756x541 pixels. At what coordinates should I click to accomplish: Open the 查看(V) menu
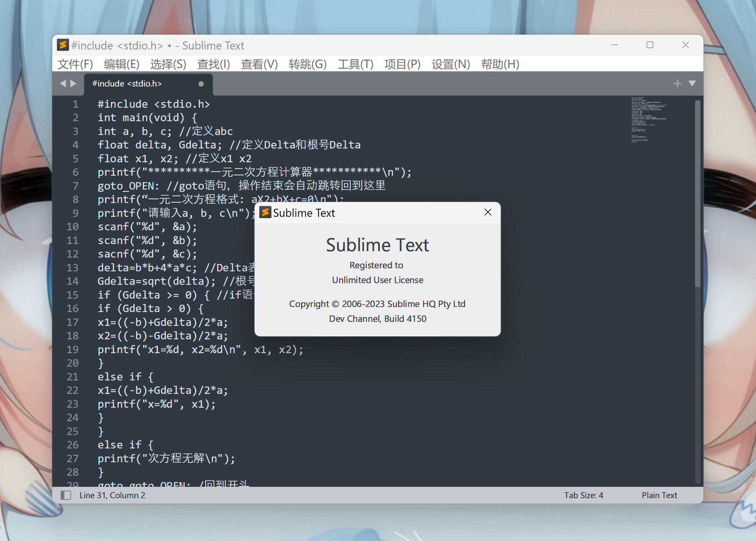coord(259,64)
